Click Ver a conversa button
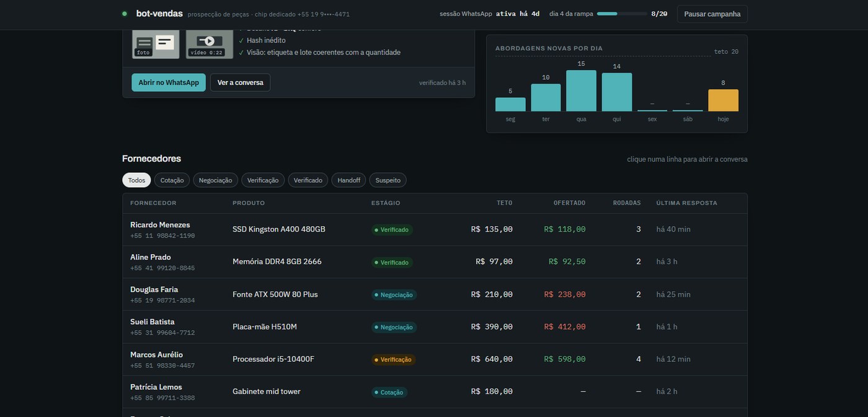Screen dimensions: 868x417 [x=240, y=82]
